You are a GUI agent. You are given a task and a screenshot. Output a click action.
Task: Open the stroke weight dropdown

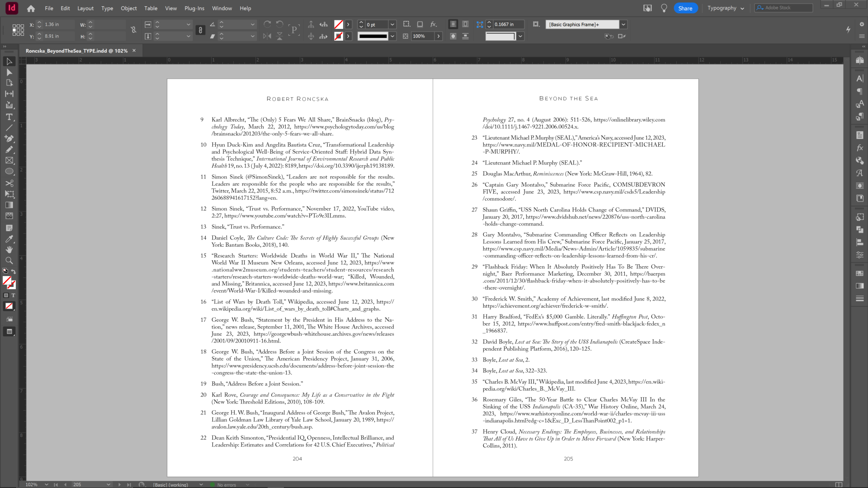[x=392, y=24]
